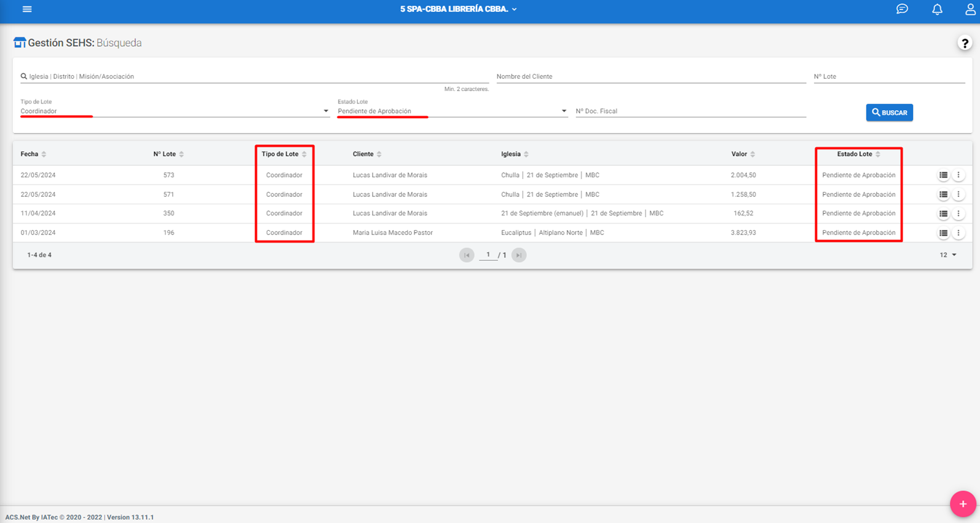Open list details for lote 196
Screen dimensions: 980x523
point(943,233)
